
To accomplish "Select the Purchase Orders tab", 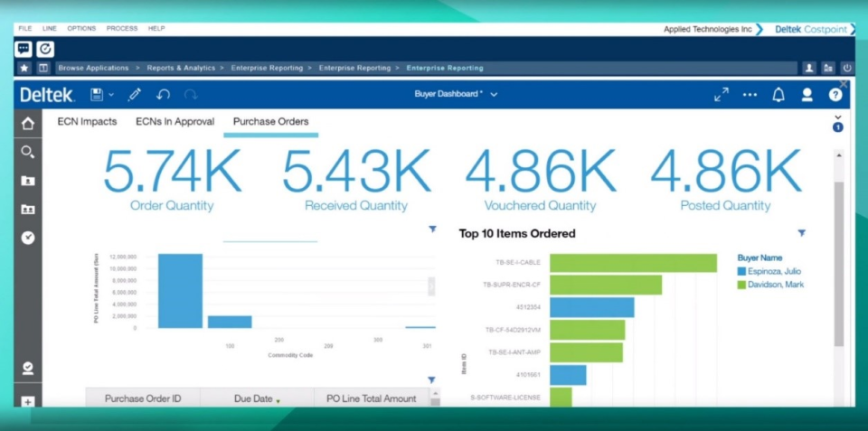I will (x=270, y=122).
